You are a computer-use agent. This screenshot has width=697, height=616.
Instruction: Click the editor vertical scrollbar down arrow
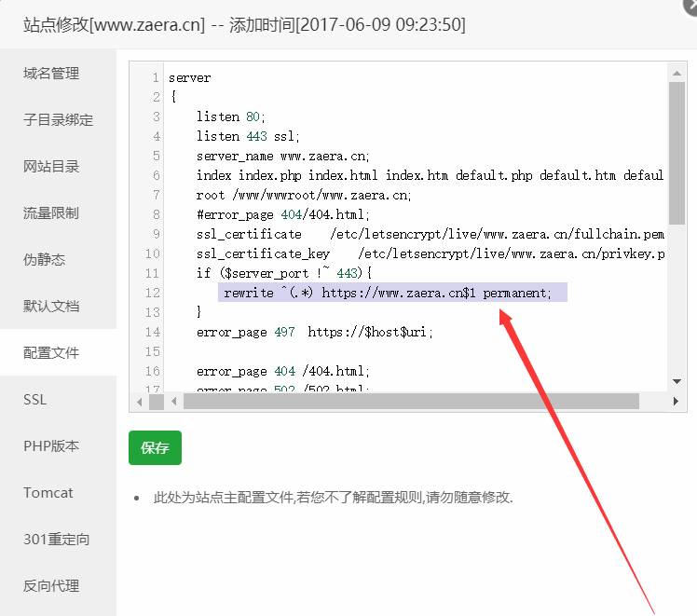(677, 381)
